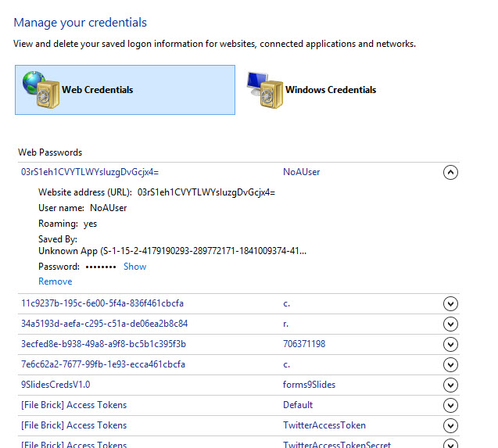Click the 03rS1eh1CVYTLWYsluzgDvGcjx4= header link
Viewport: 498px width, 448px height.
(90, 172)
